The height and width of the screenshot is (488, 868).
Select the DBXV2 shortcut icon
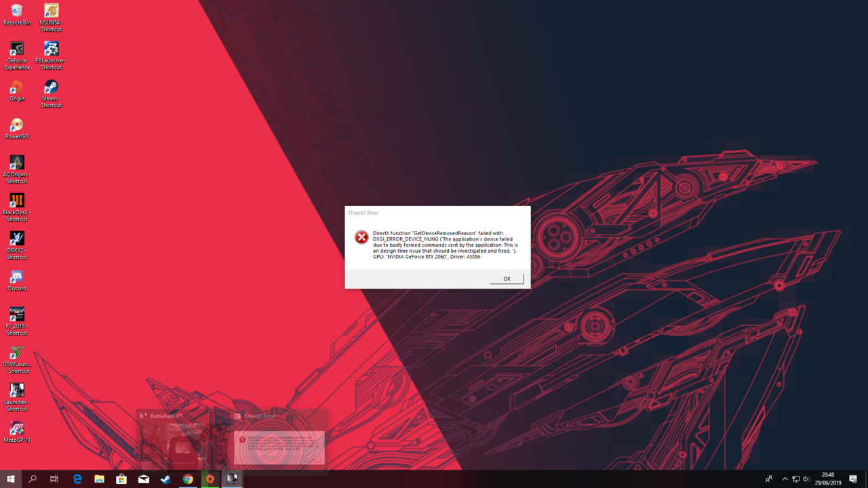coord(17,245)
